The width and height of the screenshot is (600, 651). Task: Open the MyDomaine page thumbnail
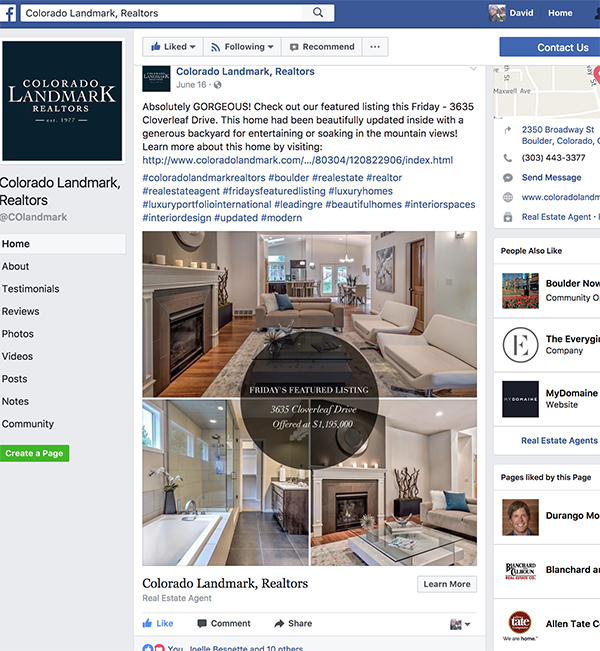(520, 399)
